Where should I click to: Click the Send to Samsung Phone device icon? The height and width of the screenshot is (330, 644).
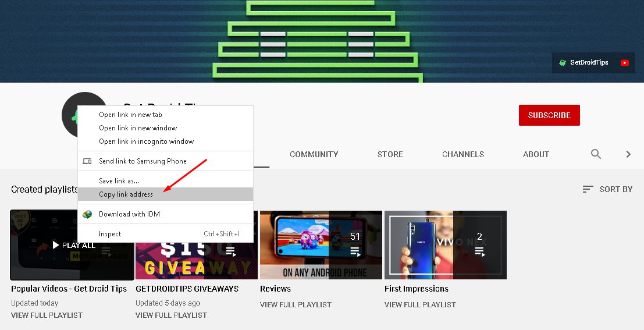(x=87, y=161)
